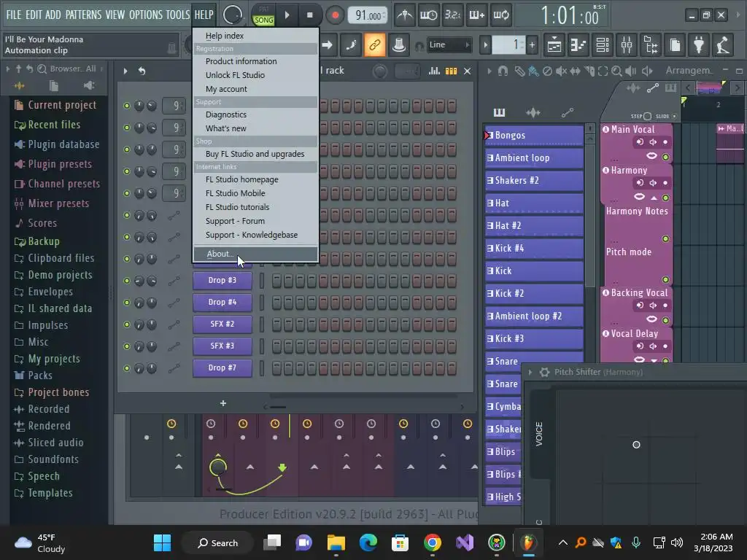
Task: Open Channel rack options arrow menu
Action: click(x=125, y=71)
